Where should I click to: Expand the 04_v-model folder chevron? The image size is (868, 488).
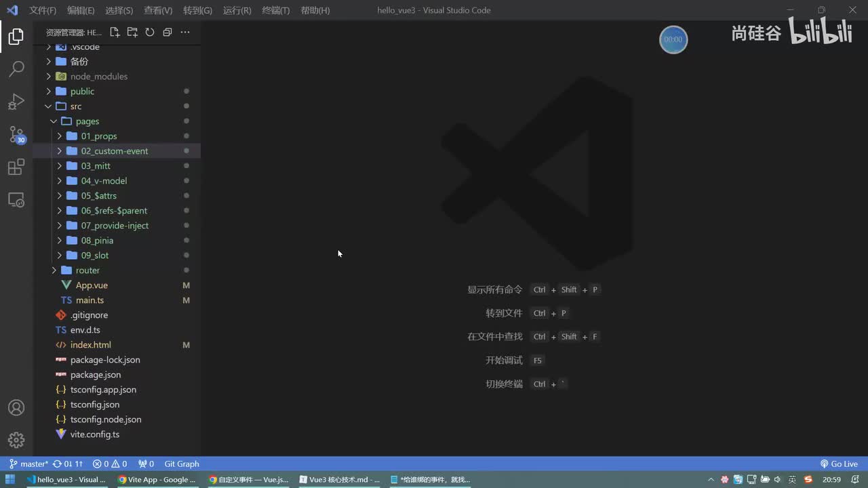pyautogui.click(x=59, y=181)
